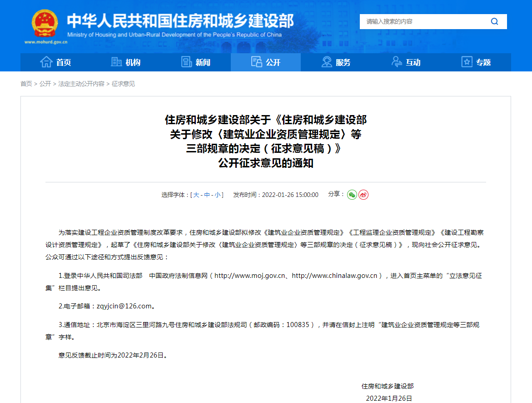Click the star icon beside 专题

pyautogui.click(x=467, y=61)
